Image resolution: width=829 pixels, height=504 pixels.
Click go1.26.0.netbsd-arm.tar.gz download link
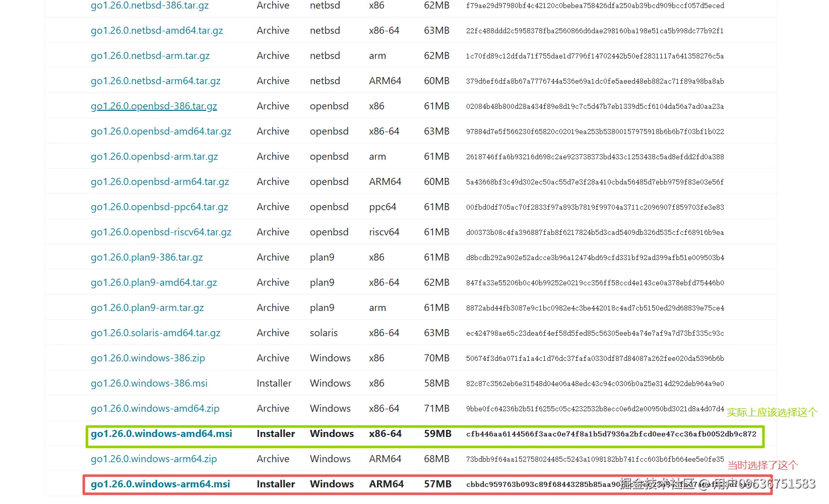pyautogui.click(x=150, y=56)
